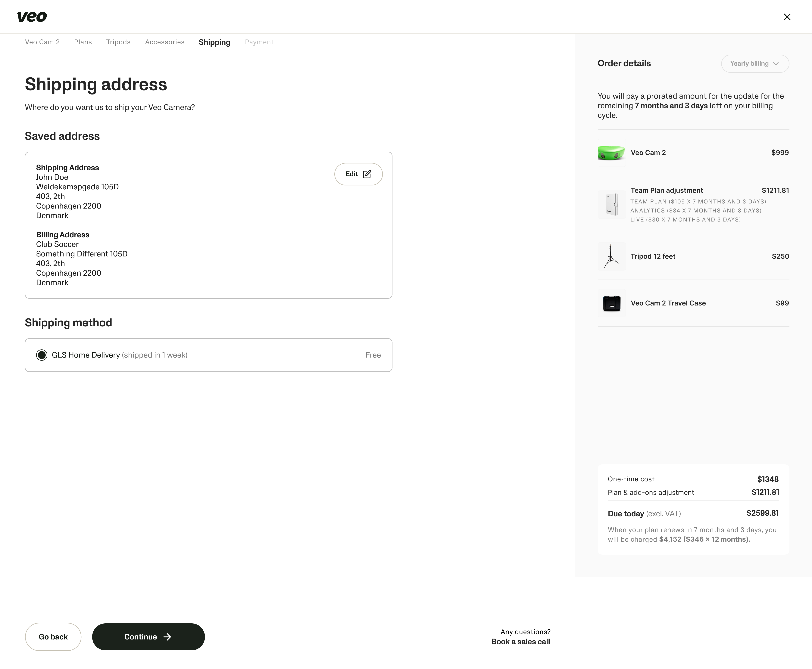Viewport: 812px width, 669px height.
Task: Open the Book a sales call link
Action: tap(520, 642)
